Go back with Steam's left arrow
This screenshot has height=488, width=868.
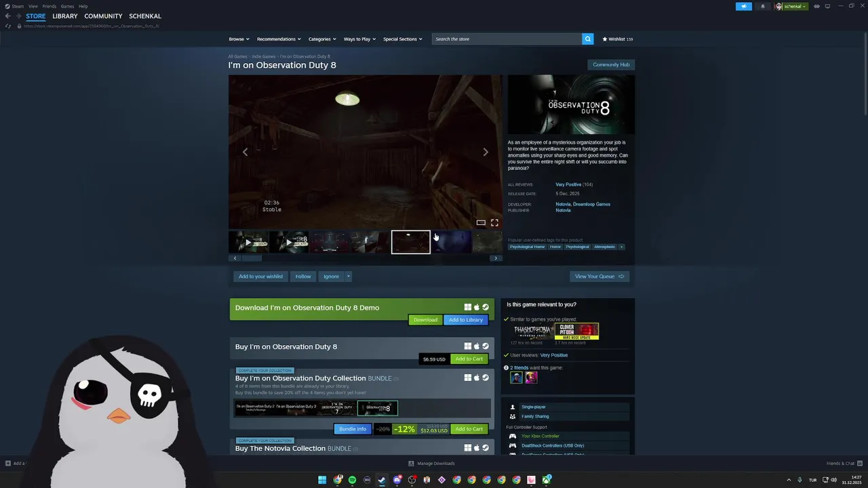(8, 16)
